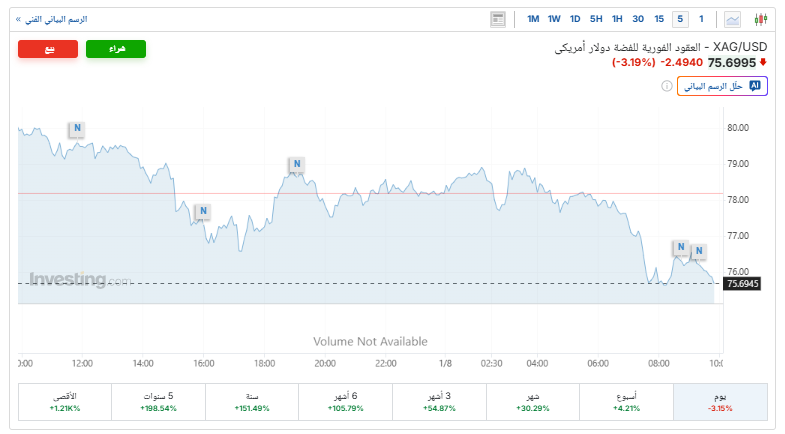
Task: Open the news marker near 16:00
Action: pos(202,211)
